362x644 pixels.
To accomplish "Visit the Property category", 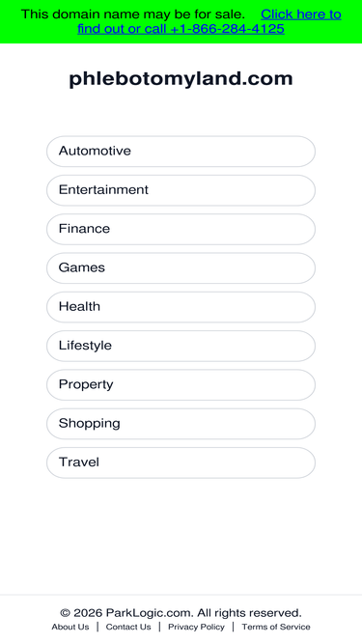I will tap(181, 385).
